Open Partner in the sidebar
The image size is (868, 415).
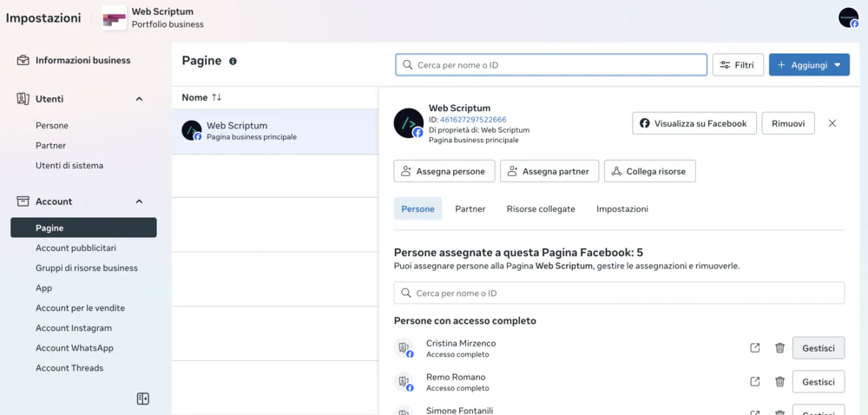(51, 146)
